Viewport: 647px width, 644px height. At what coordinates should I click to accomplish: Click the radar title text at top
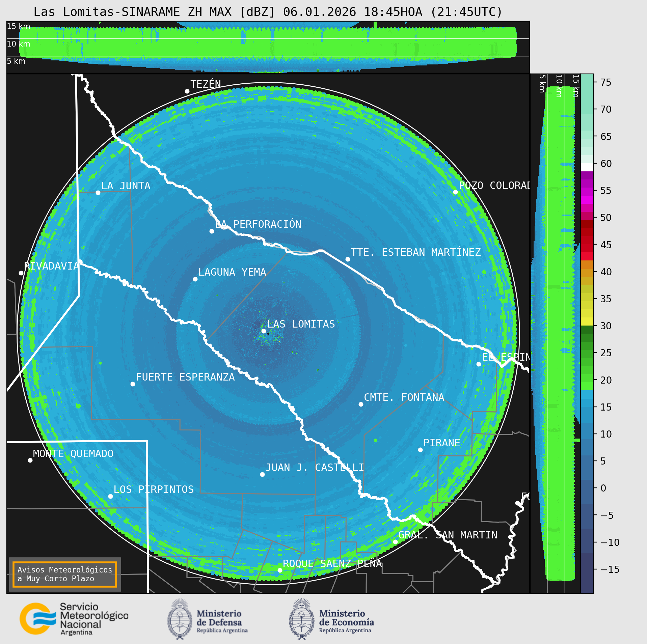pyautogui.click(x=268, y=12)
